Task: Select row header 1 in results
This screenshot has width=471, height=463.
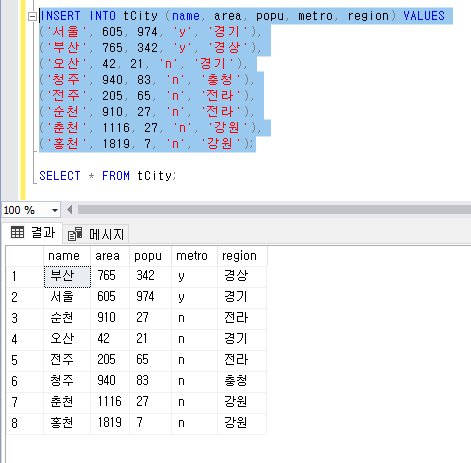Action: (25, 277)
